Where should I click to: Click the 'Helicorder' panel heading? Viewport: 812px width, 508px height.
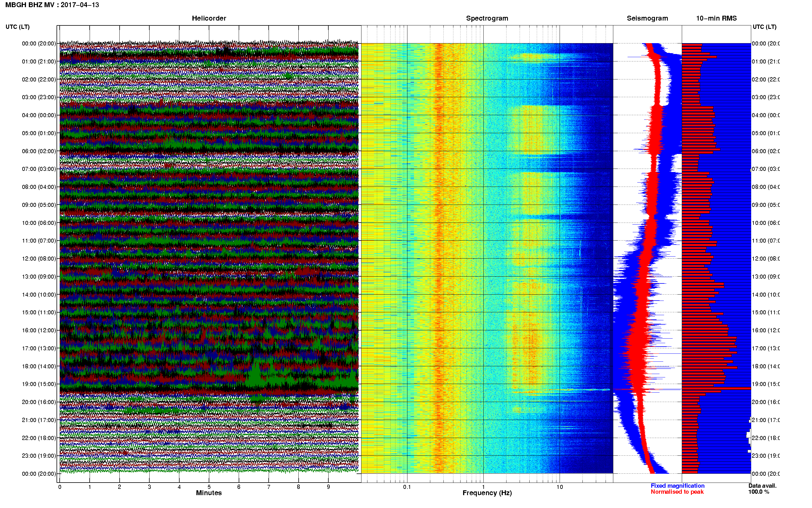click(x=209, y=19)
